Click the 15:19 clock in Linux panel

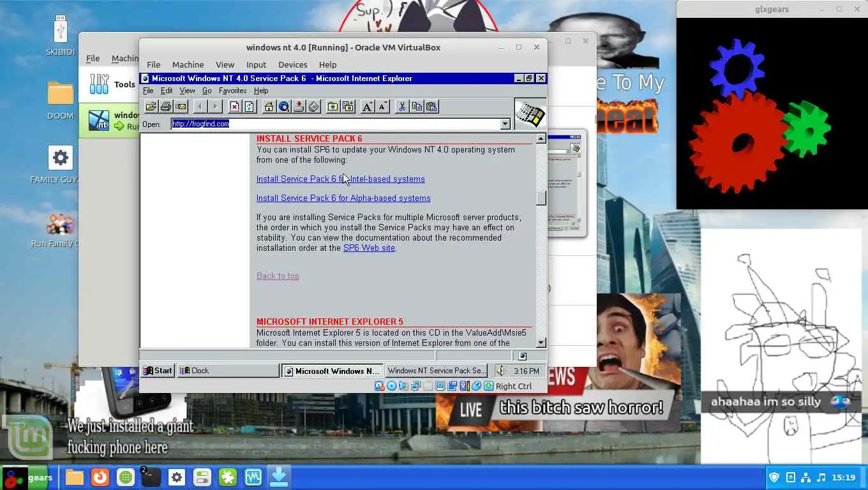pos(843,477)
